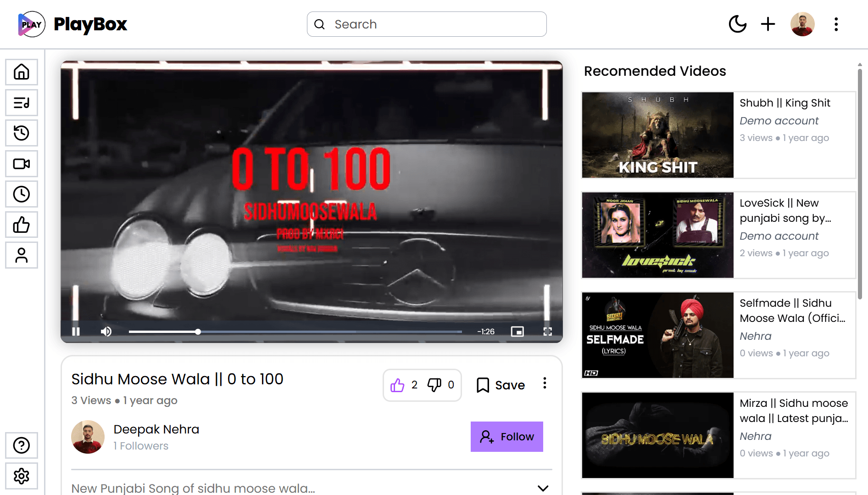Click the recommended videos scrollbar

[860, 184]
